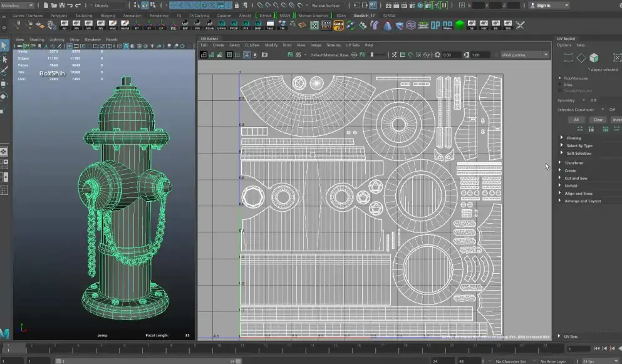This screenshot has height=364, width=622.
Task: Click the shaded cube selection mode icon
Action: pos(594,58)
